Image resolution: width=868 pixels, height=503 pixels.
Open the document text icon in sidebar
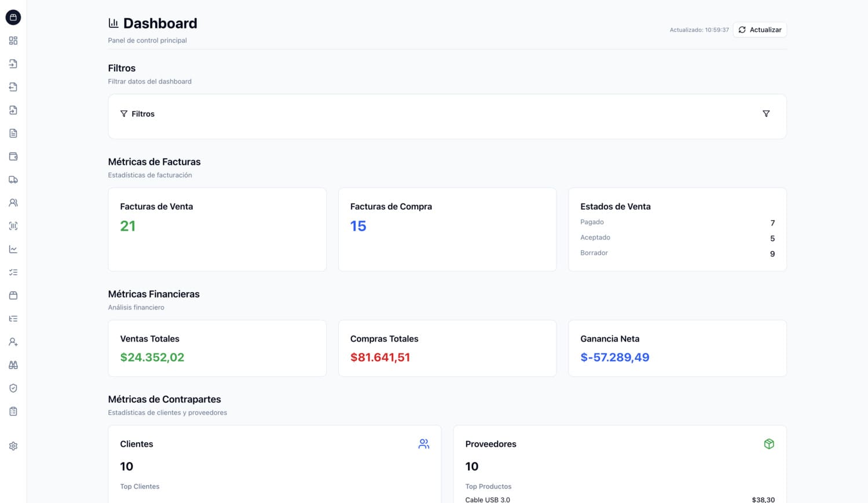[x=13, y=133]
